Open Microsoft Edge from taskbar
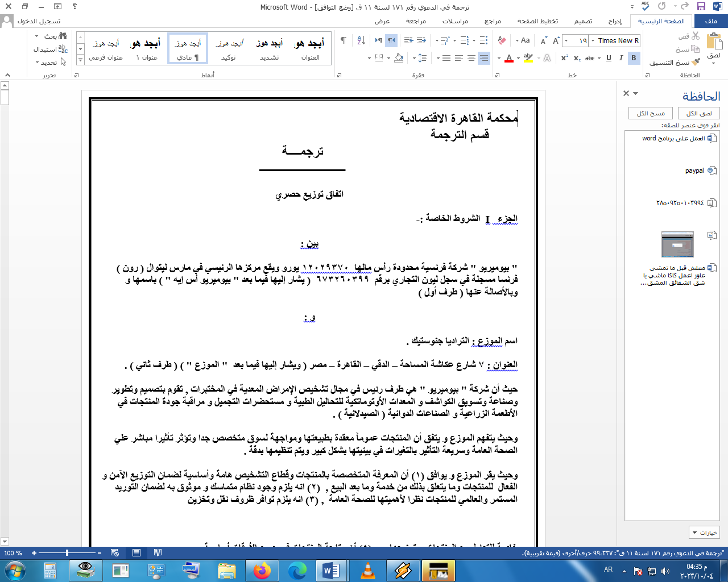 click(x=297, y=570)
